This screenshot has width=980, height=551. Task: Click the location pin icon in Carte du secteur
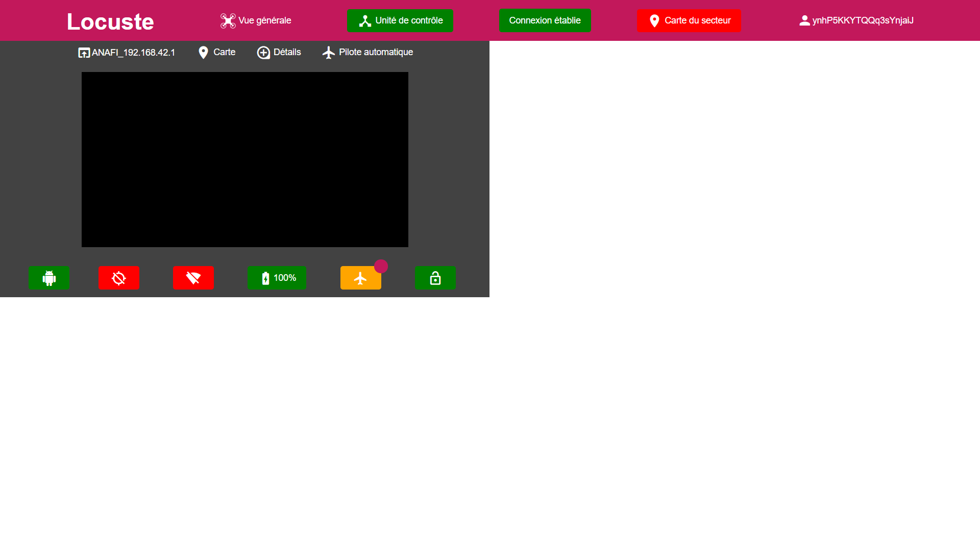point(654,21)
